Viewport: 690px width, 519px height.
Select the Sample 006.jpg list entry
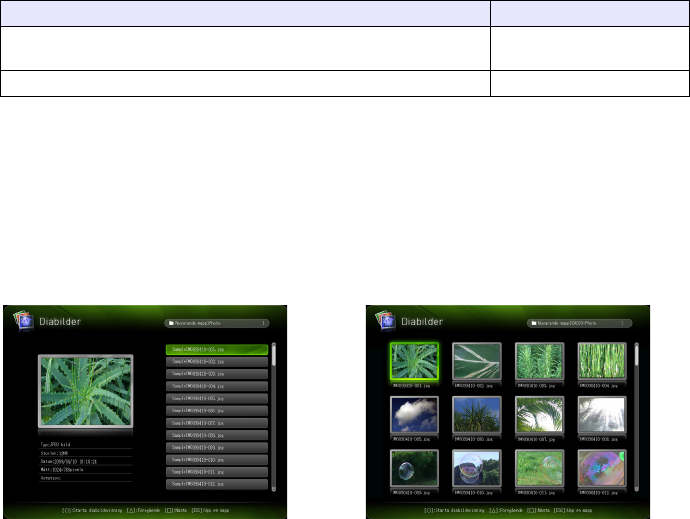click(x=217, y=411)
